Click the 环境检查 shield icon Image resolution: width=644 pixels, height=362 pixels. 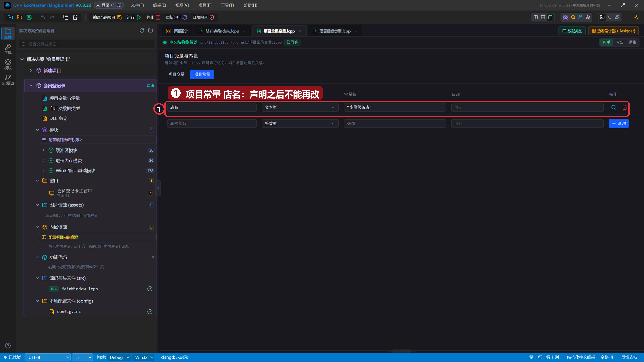click(212, 17)
